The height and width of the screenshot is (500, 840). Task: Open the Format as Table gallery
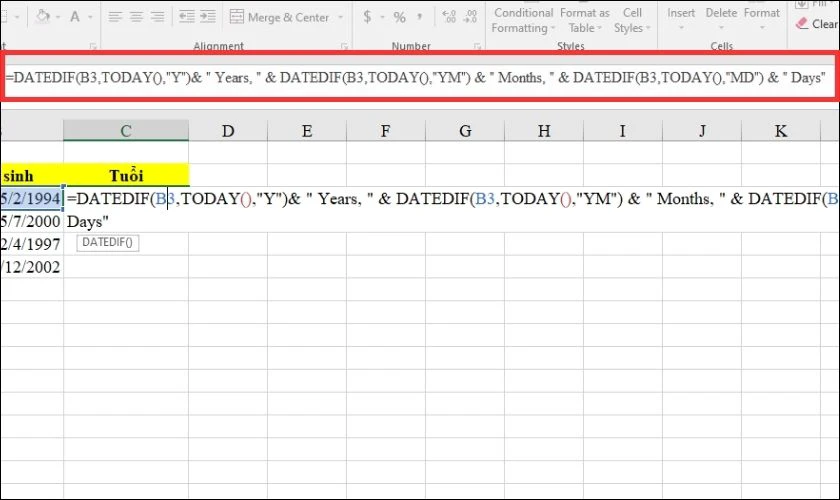click(584, 20)
